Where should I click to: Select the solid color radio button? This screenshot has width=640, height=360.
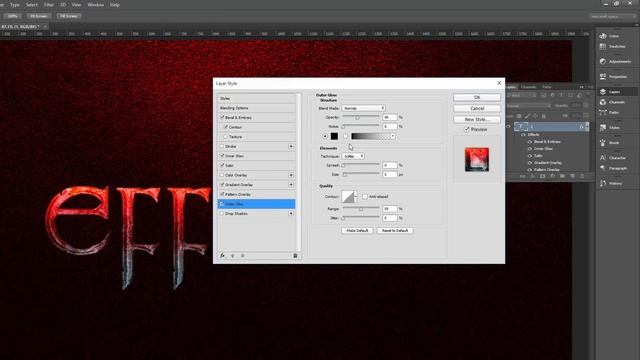pyautogui.click(x=325, y=136)
